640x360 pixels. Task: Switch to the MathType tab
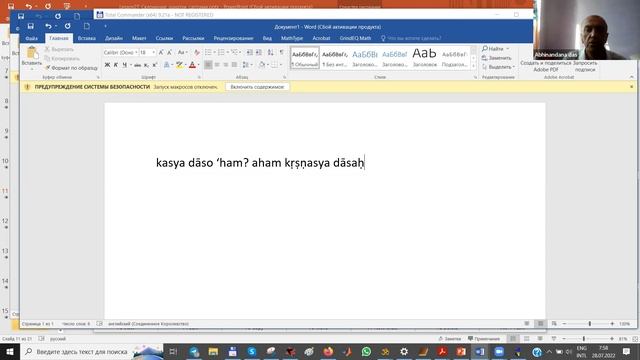(x=292, y=38)
